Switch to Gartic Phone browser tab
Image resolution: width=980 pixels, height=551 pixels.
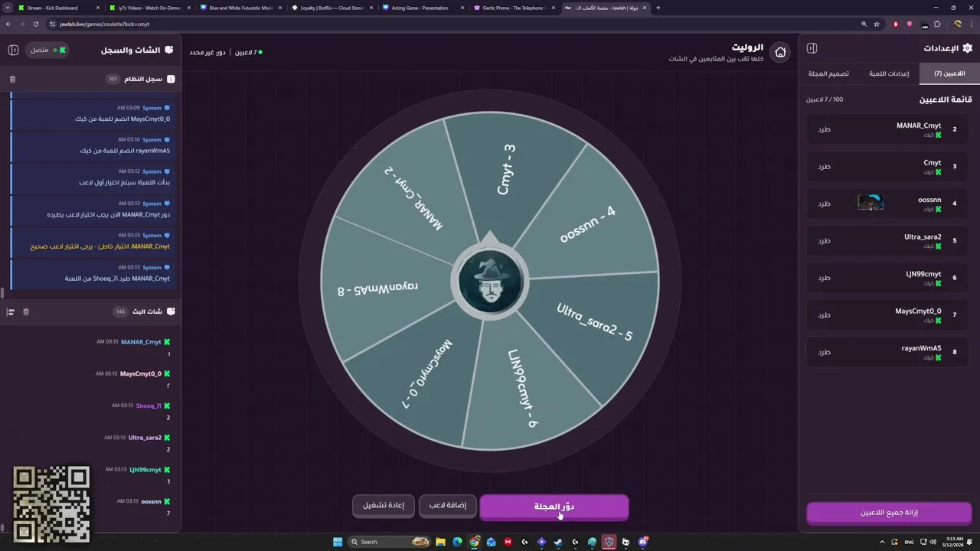514,8
